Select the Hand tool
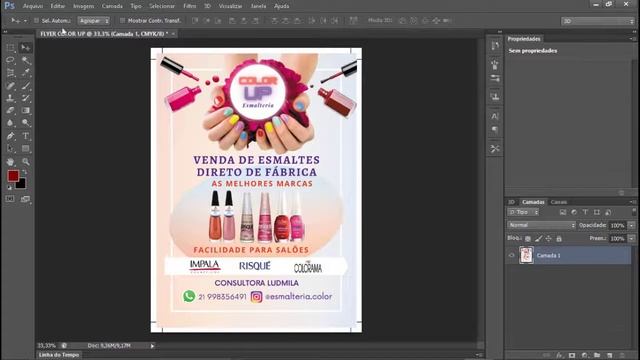The image size is (640, 360). (10, 162)
